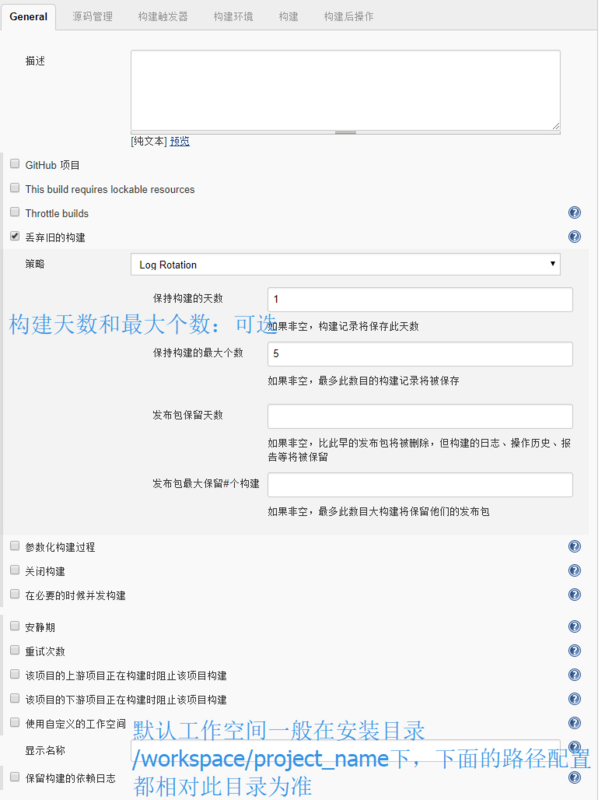This screenshot has height=800, width=605.
Task: Check 参数化构建过程 option
Action: pos(15,546)
